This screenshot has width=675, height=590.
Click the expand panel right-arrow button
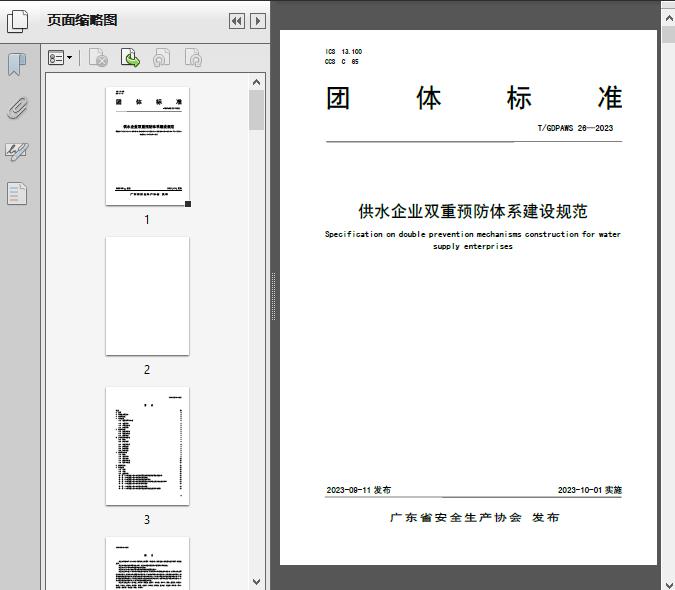(x=257, y=21)
